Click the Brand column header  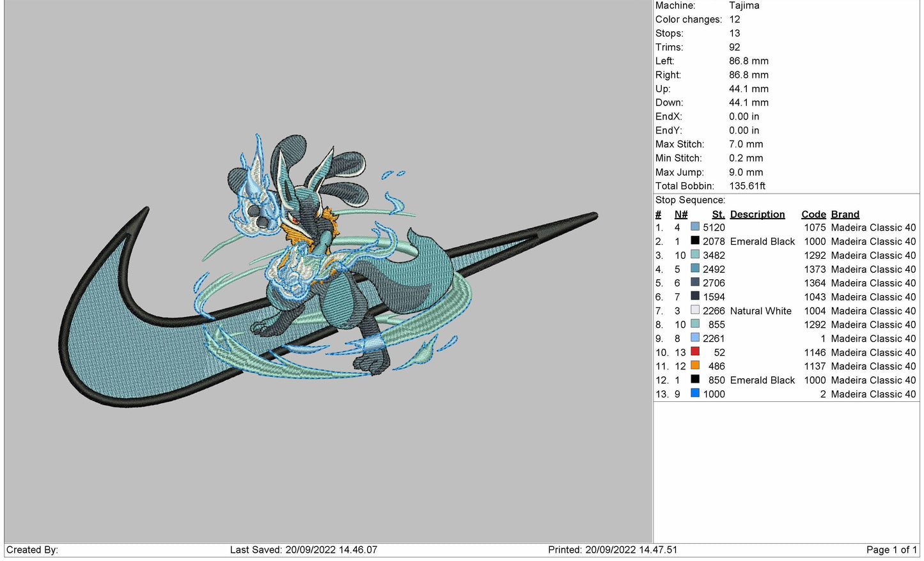pyautogui.click(x=845, y=214)
